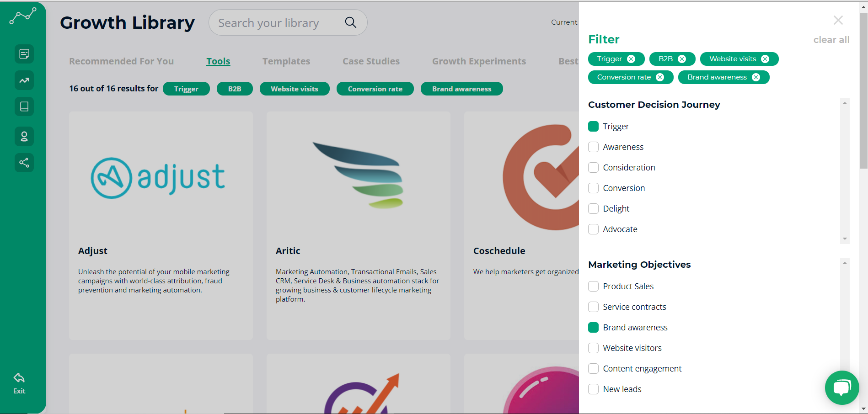Click scroll-up arrow in Customer Decision Journey list

coord(845,103)
